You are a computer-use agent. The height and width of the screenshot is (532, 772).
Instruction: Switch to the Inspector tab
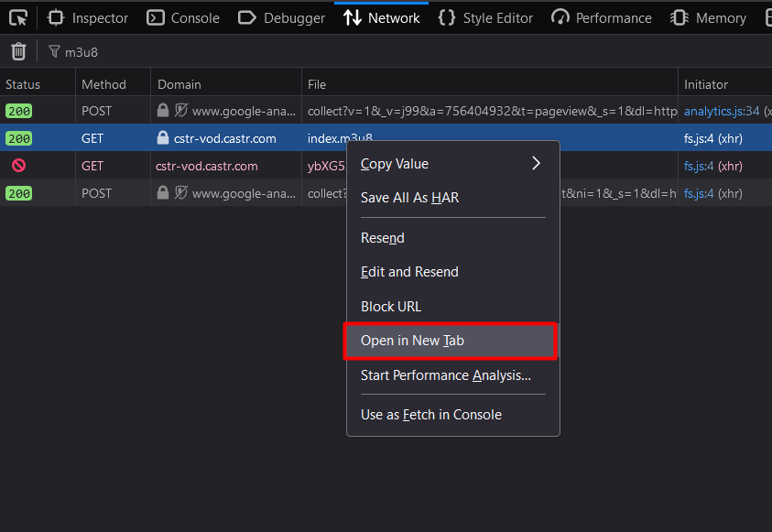(88, 18)
